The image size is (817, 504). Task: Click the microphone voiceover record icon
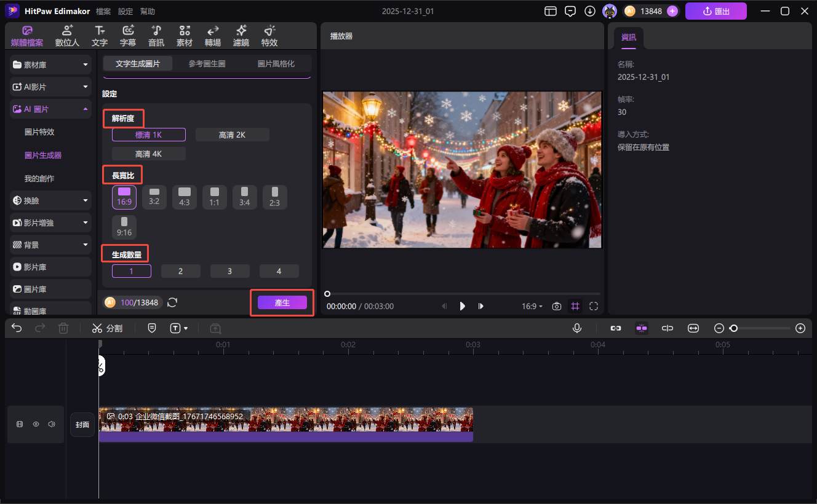click(577, 328)
